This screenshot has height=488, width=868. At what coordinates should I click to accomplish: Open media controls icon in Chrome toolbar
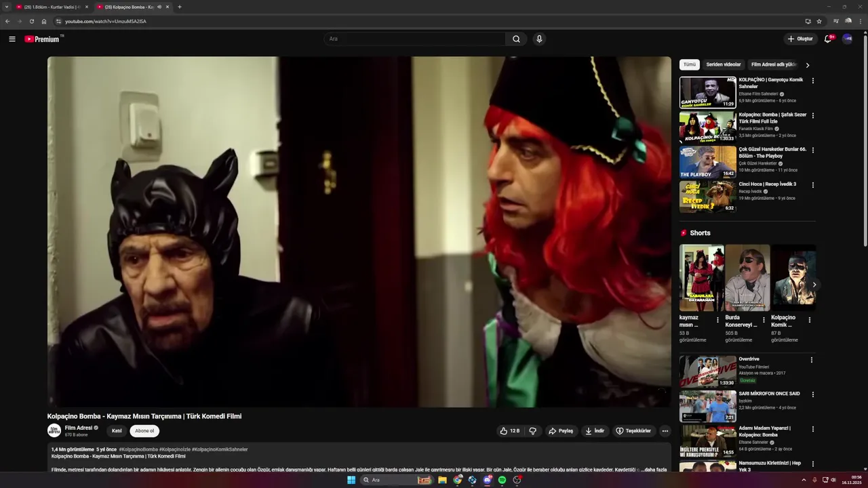coord(836,21)
